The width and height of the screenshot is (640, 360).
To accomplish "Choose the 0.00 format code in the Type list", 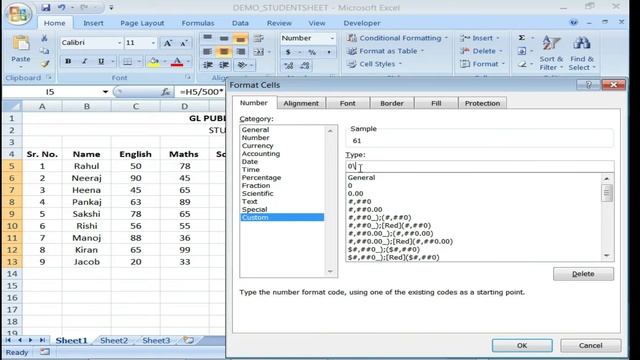I will point(355,193).
